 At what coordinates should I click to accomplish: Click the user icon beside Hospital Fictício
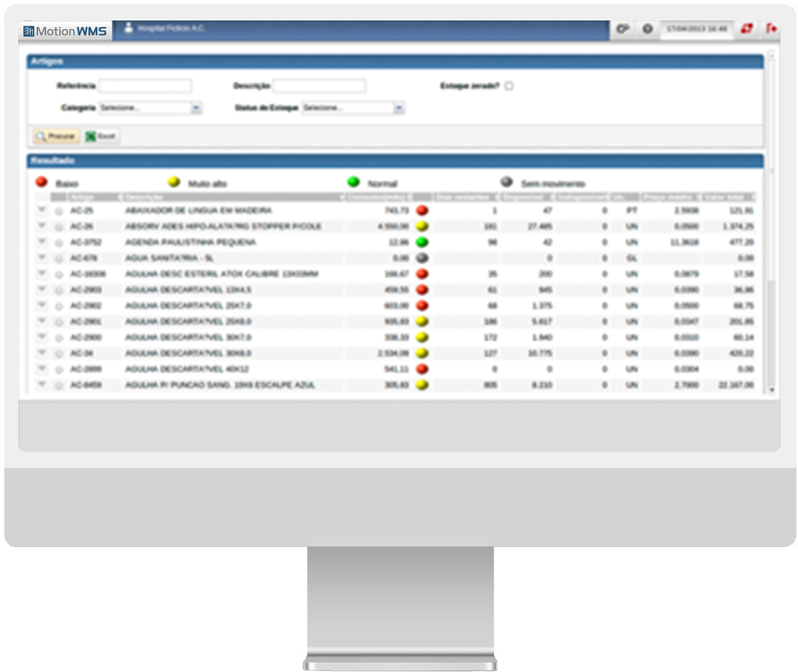click(x=129, y=29)
